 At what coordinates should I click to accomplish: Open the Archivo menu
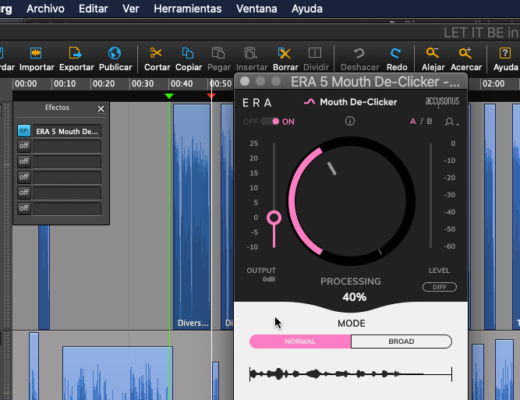tap(45, 8)
